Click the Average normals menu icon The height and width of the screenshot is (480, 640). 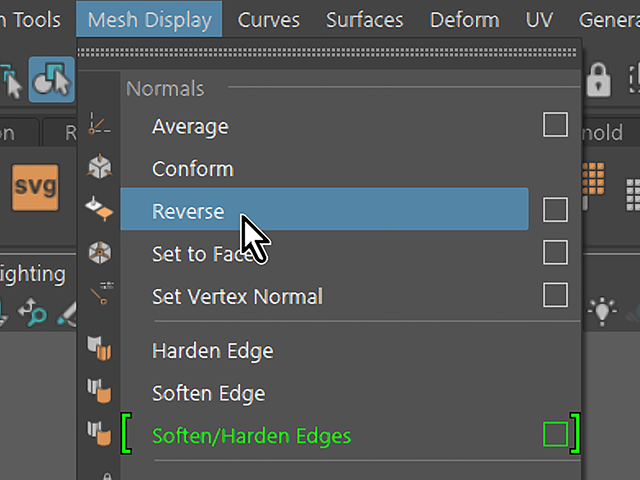pyautogui.click(x=99, y=124)
